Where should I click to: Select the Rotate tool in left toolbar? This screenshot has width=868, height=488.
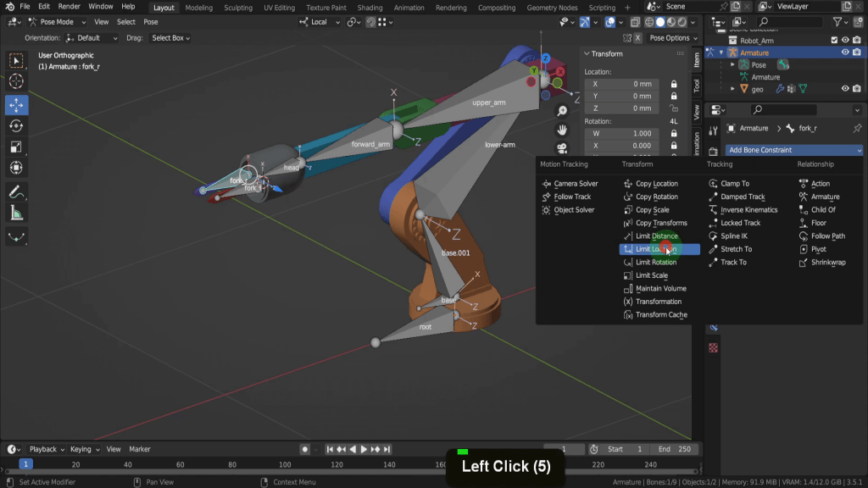pos(16,126)
